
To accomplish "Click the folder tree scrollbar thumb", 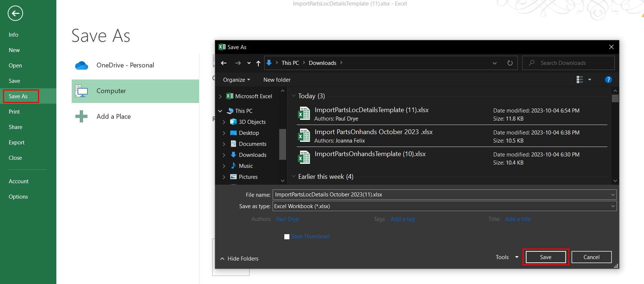I will point(282,144).
